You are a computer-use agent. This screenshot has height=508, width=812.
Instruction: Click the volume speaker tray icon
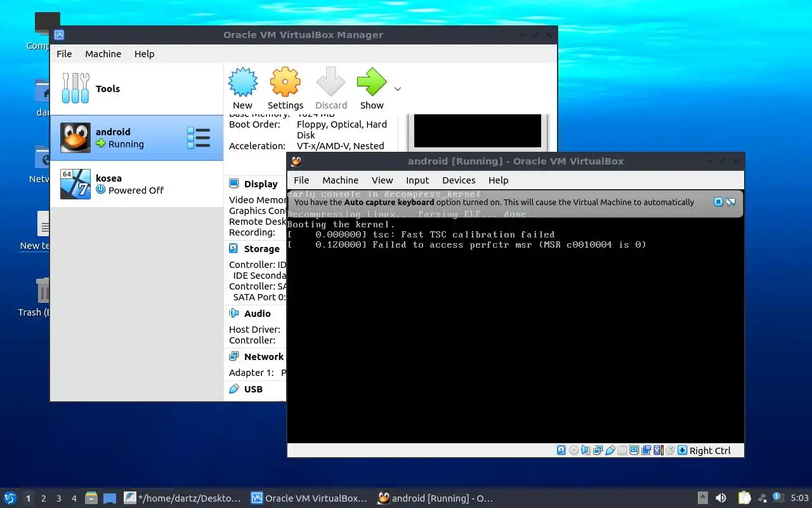[721, 498]
